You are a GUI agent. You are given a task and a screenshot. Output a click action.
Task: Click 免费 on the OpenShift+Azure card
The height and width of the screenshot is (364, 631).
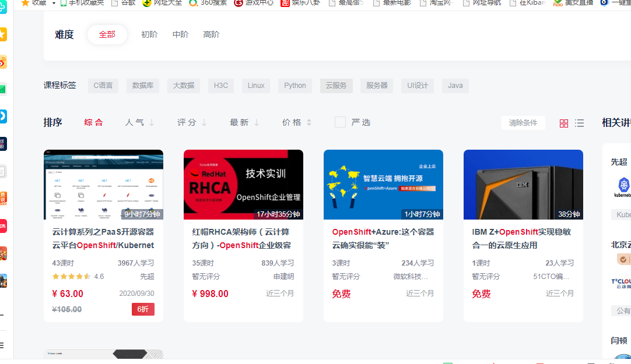click(341, 294)
